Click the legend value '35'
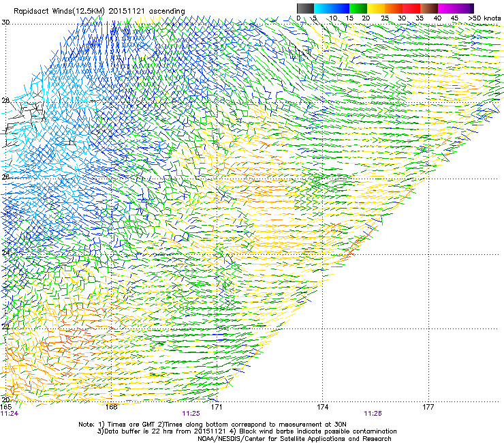Image resolution: width=504 pixels, height=443 pixels. (420, 18)
